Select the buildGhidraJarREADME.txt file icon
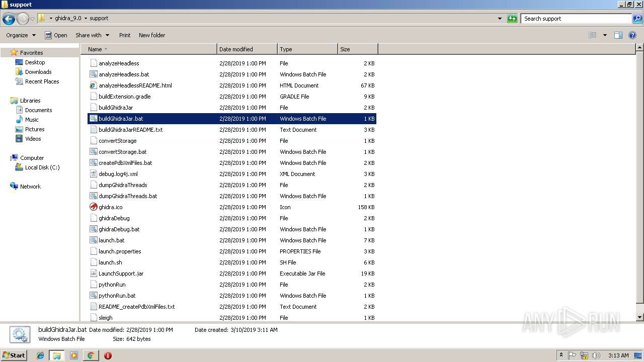The height and width of the screenshot is (362, 644). (93, 130)
